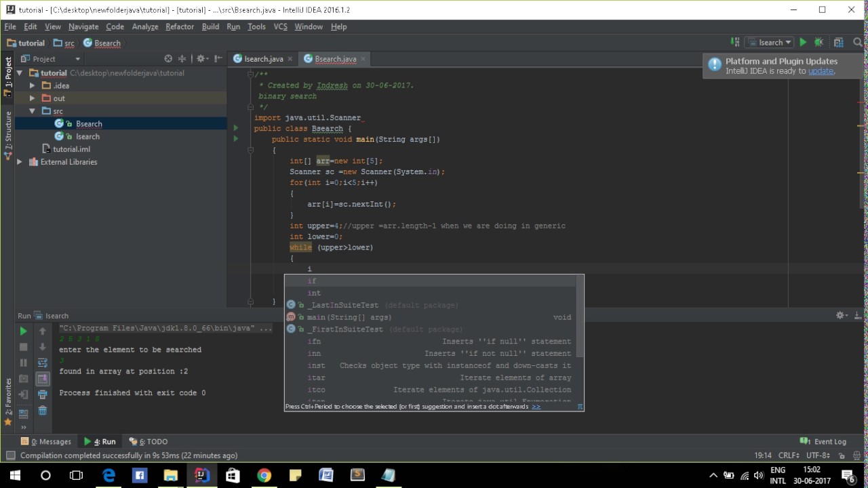Click UTF-8 encoding in status bar
The height and width of the screenshot is (488, 868).
pyautogui.click(x=818, y=455)
